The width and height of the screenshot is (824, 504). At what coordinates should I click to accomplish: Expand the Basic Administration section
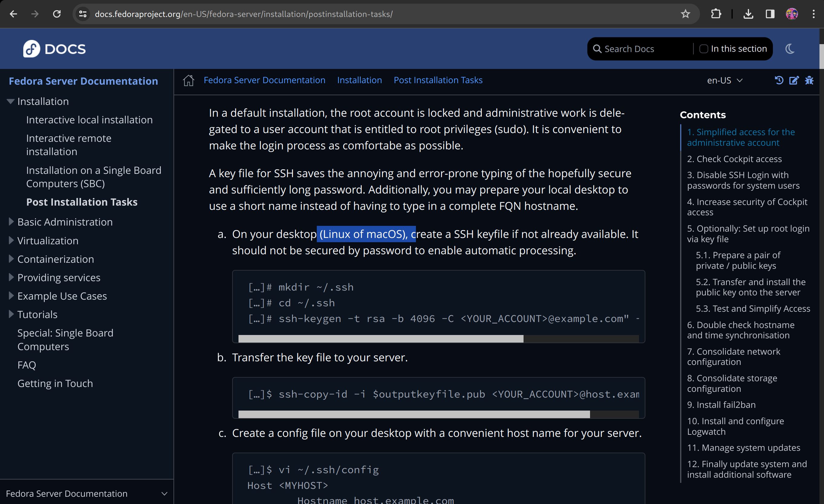[11, 221]
